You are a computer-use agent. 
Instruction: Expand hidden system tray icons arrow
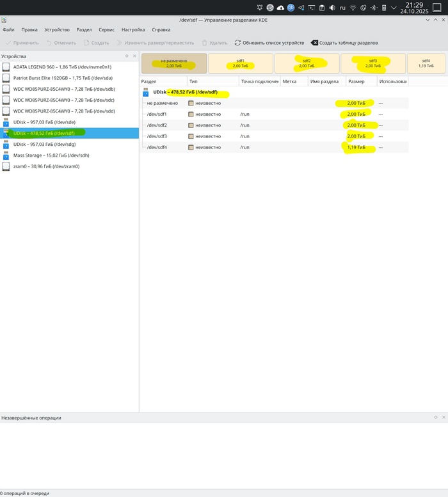click(395, 8)
